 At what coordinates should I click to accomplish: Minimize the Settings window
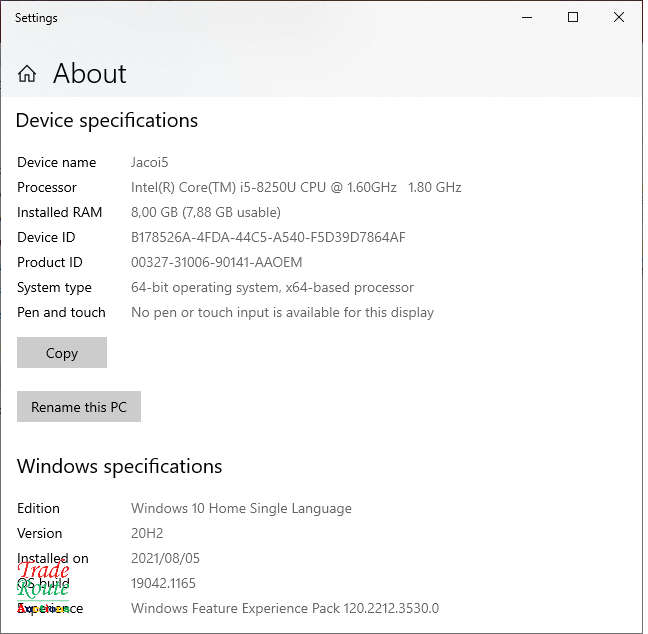point(527,17)
